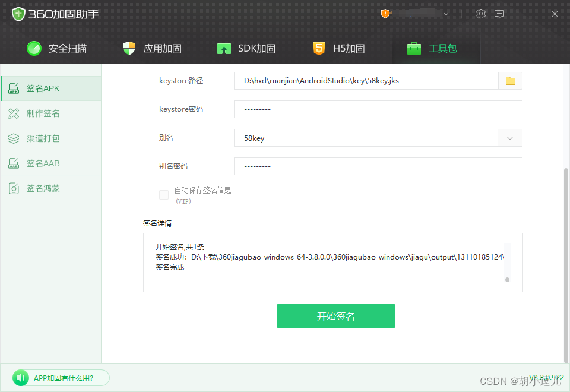The image size is (570, 392).
Task: Click the 签名详情 log output area
Action: 333,263
